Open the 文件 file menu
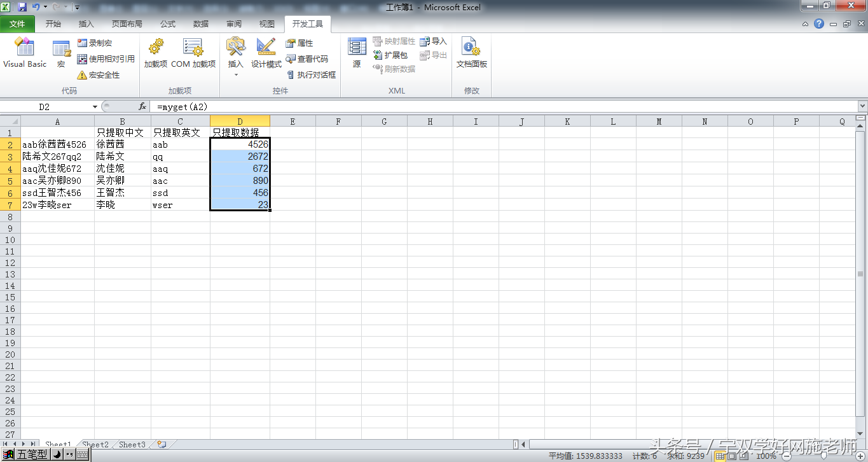Image resolution: width=868 pixels, height=462 pixels. click(18, 24)
